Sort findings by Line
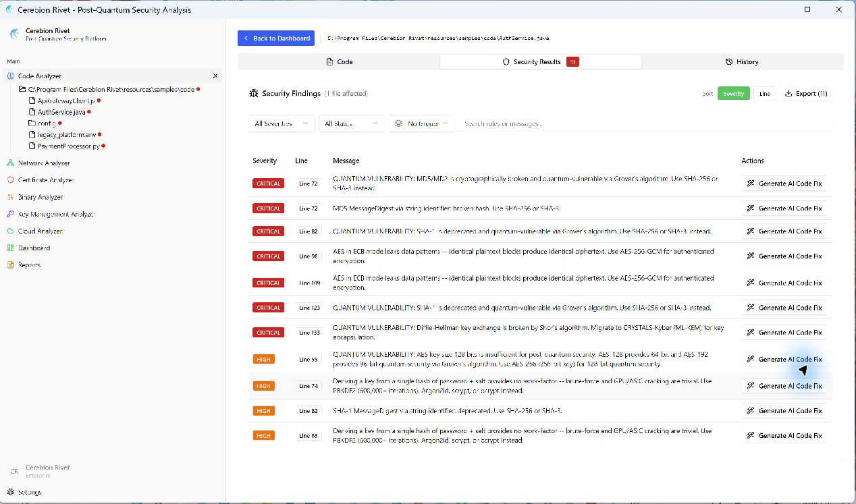Screen dimensions: 856x504 (x=765, y=94)
